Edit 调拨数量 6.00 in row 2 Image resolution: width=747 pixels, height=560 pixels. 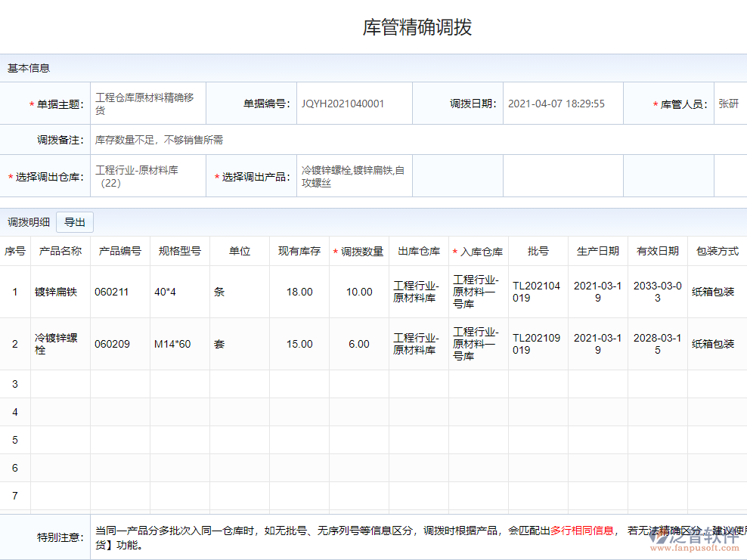pos(358,345)
